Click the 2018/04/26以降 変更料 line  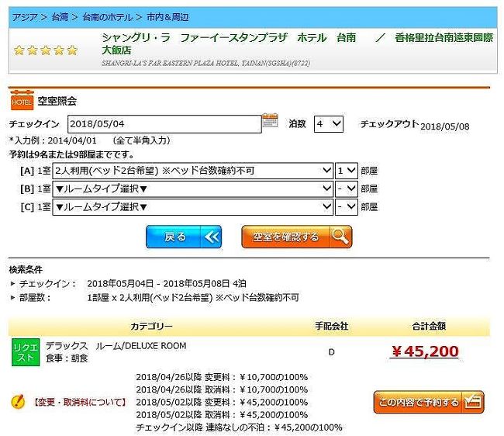pyautogui.click(x=222, y=377)
